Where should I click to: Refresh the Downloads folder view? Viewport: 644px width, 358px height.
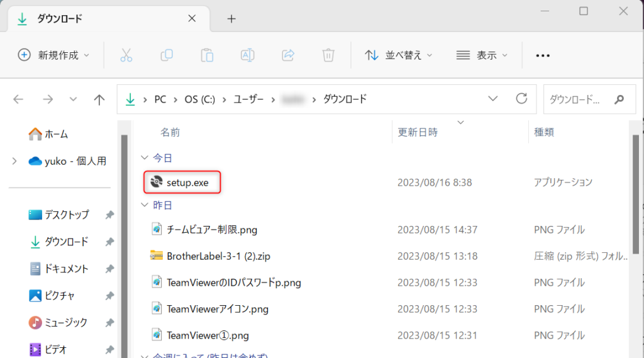point(521,99)
